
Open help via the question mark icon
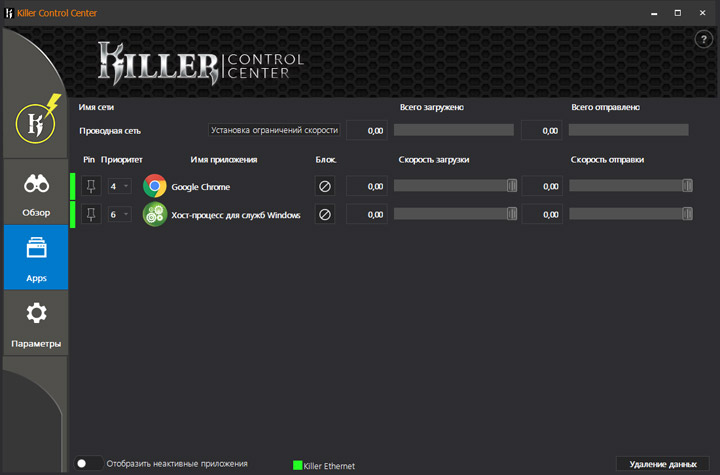pos(703,40)
